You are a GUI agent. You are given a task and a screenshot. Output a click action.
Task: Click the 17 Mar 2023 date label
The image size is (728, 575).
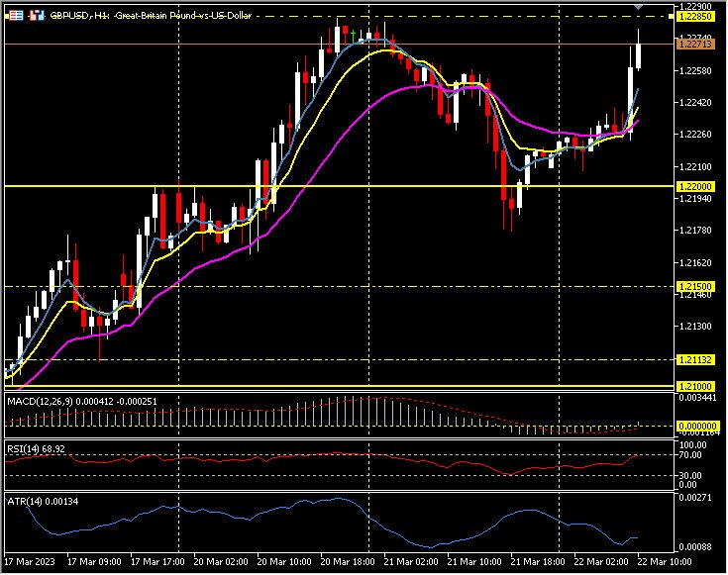(x=33, y=561)
